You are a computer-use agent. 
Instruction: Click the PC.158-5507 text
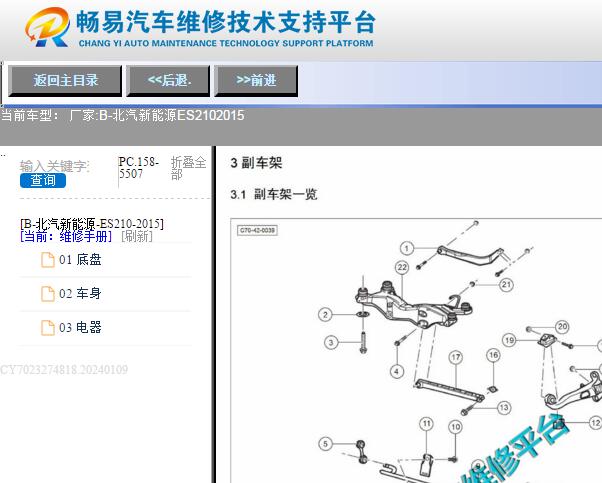click(x=138, y=168)
